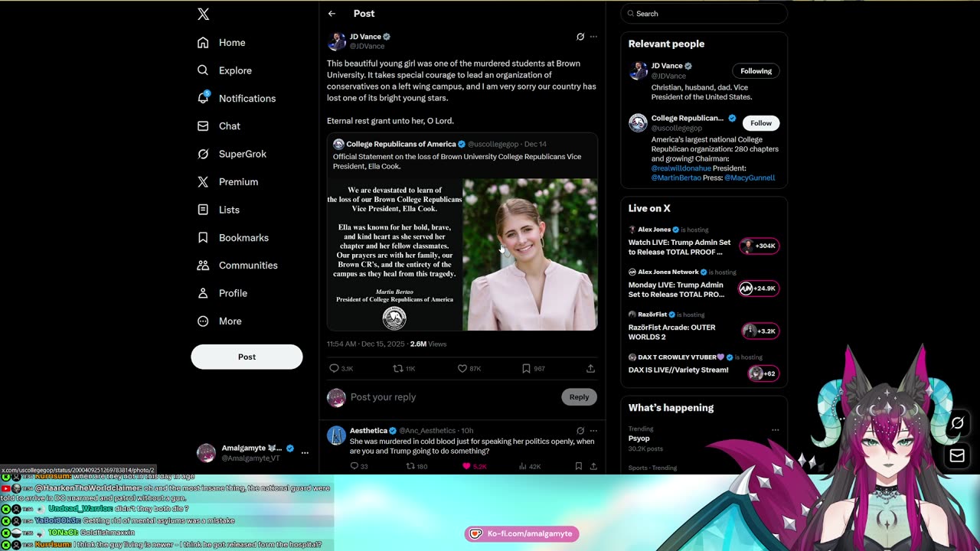Image resolution: width=980 pixels, height=551 pixels.
Task: Click Grok icon on Aesthetica reply
Action: tap(580, 431)
